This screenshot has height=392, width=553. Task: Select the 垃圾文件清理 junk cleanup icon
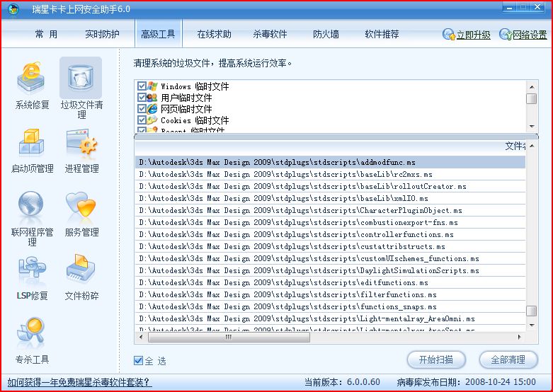click(x=81, y=78)
